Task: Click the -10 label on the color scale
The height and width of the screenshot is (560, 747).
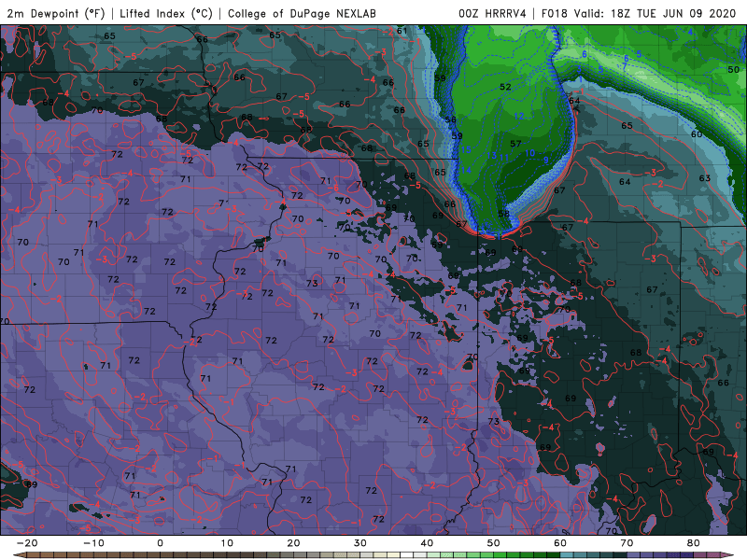Action: pos(93,543)
